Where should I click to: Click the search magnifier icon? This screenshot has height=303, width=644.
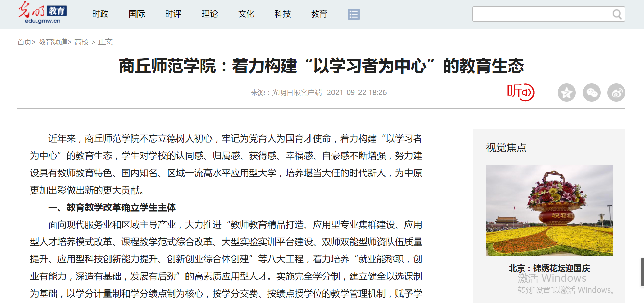tap(617, 14)
